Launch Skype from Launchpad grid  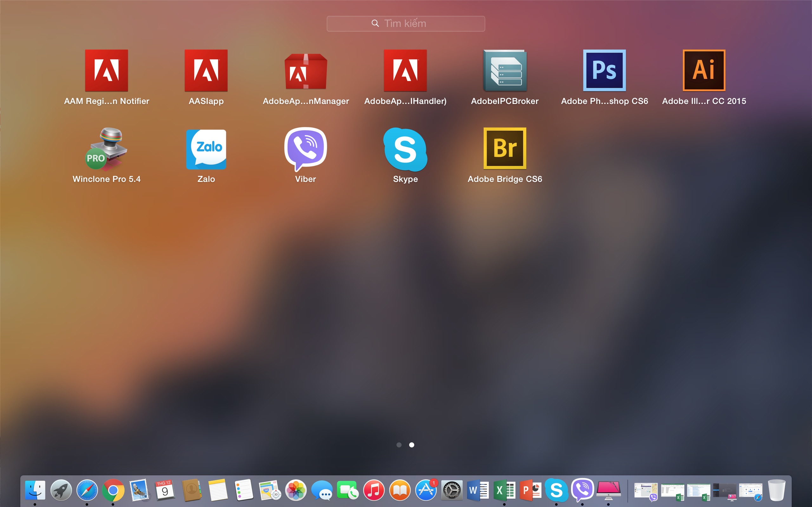pos(405,149)
